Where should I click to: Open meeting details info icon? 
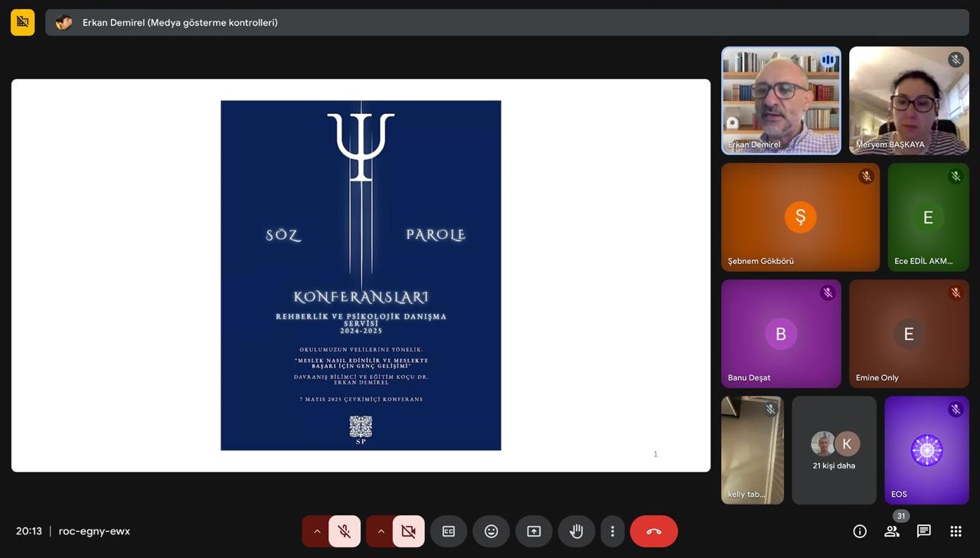coord(860,531)
